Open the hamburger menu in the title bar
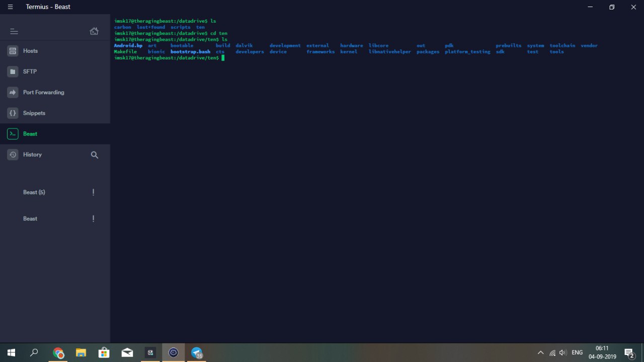The width and height of the screenshot is (644, 362). click(10, 7)
